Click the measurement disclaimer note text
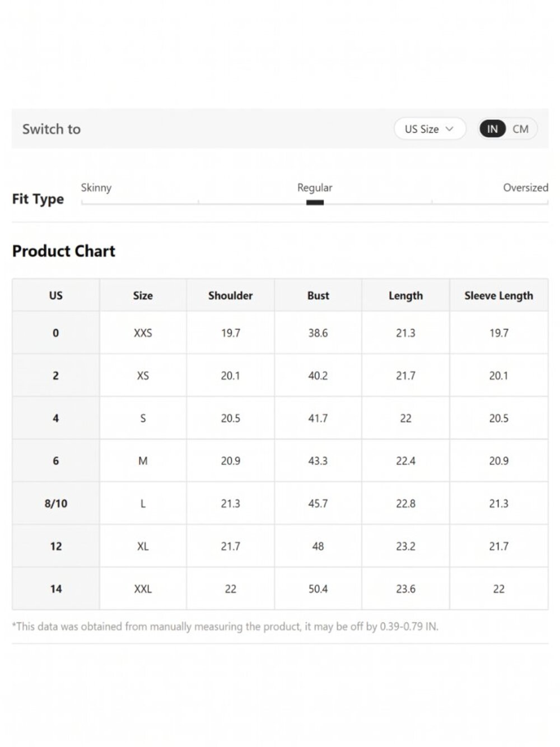Screen dimensions: 560x747 tap(225, 627)
